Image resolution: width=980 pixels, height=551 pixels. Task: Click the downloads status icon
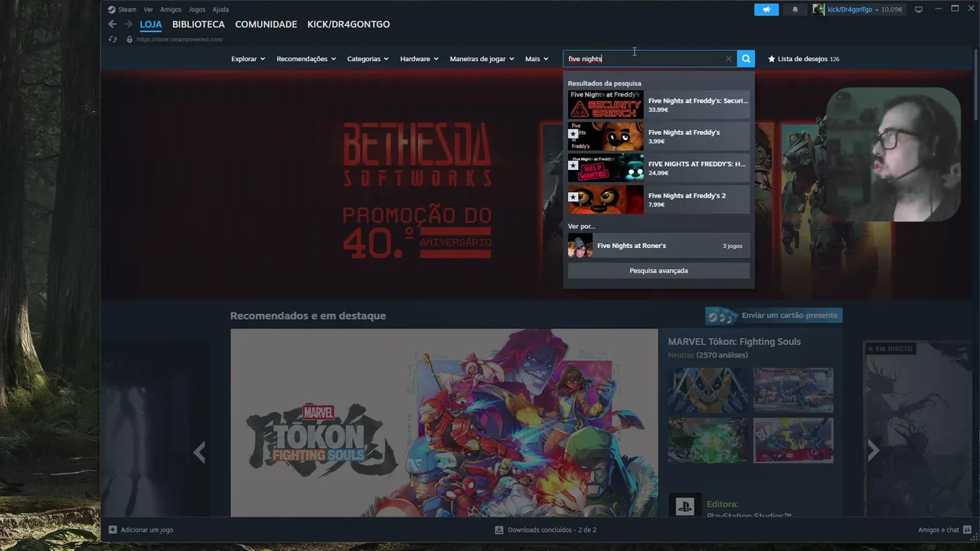499,530
